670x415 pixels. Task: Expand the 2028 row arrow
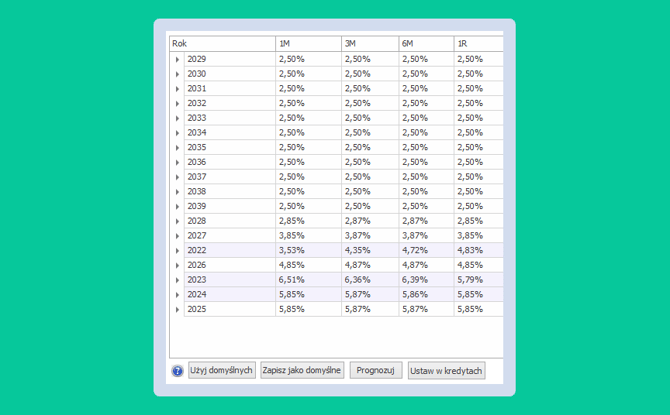pyautogui.click(x=177, y=221)
